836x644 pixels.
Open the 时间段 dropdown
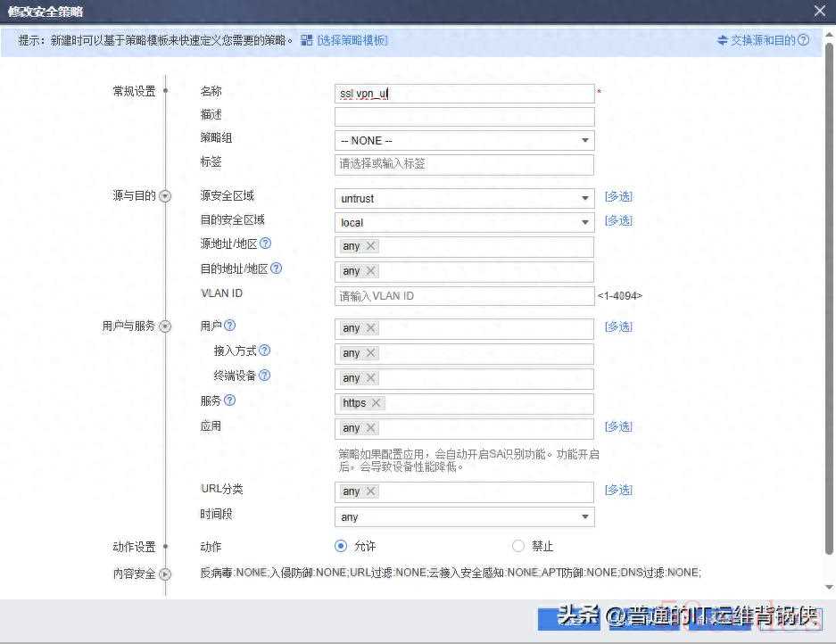click(585, 517)
